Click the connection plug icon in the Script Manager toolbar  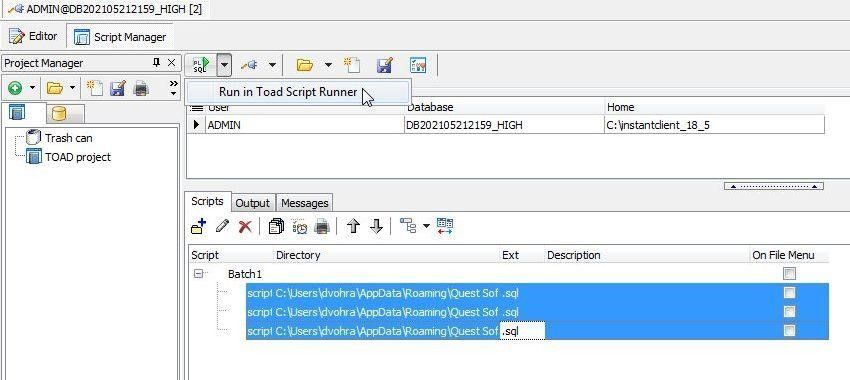point(249,66)
